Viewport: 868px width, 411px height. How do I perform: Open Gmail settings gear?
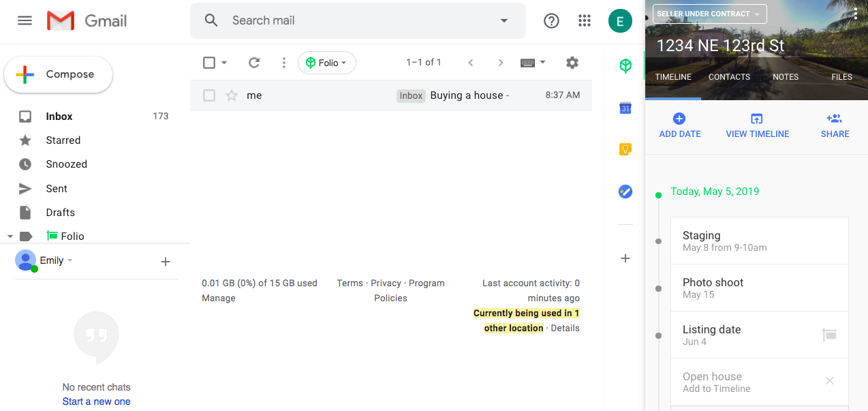coord(572,63)
